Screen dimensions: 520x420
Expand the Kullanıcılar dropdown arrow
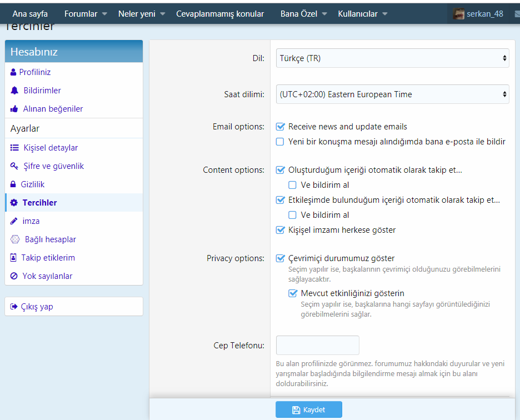[x=384, y=14]
